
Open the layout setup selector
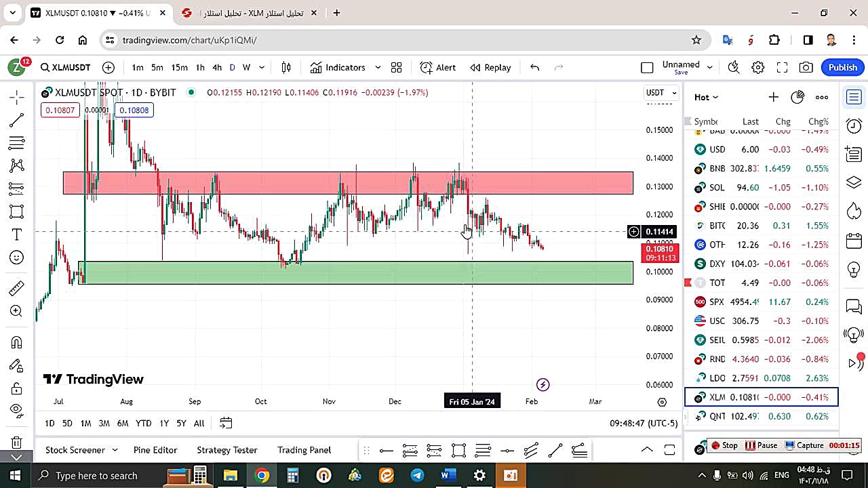coord(647,67)
